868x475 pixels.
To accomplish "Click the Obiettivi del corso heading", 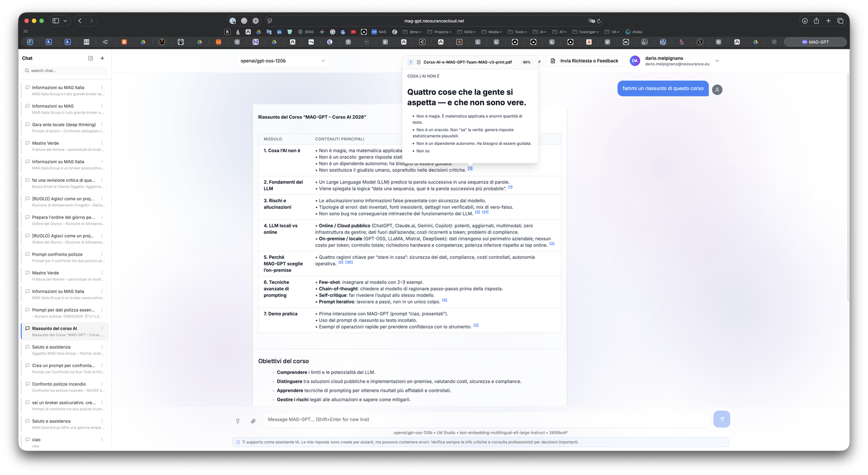I will point(283,361).
